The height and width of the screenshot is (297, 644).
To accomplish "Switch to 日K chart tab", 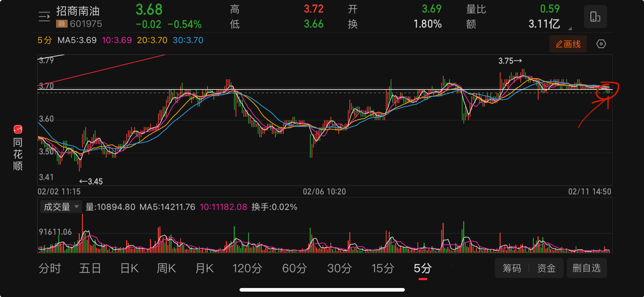I will [x=129, y=268].
